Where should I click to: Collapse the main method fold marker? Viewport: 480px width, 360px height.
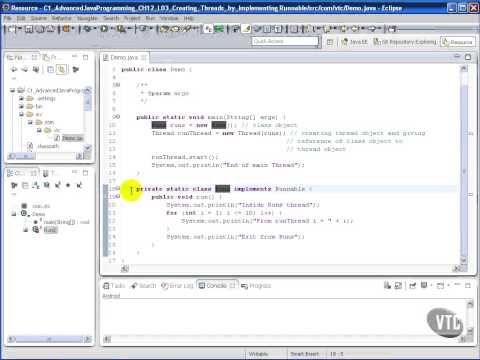pos(117,117)
